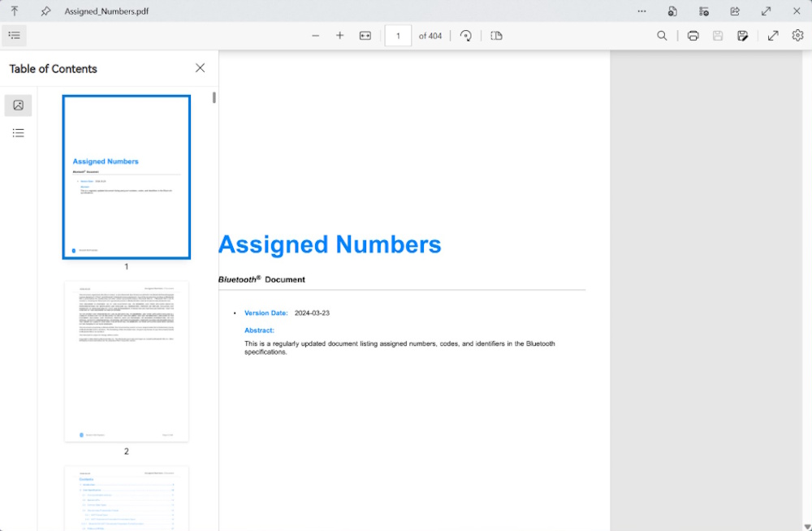Select page 1 thumbnail
812x531 pixels.
(127, 177)
